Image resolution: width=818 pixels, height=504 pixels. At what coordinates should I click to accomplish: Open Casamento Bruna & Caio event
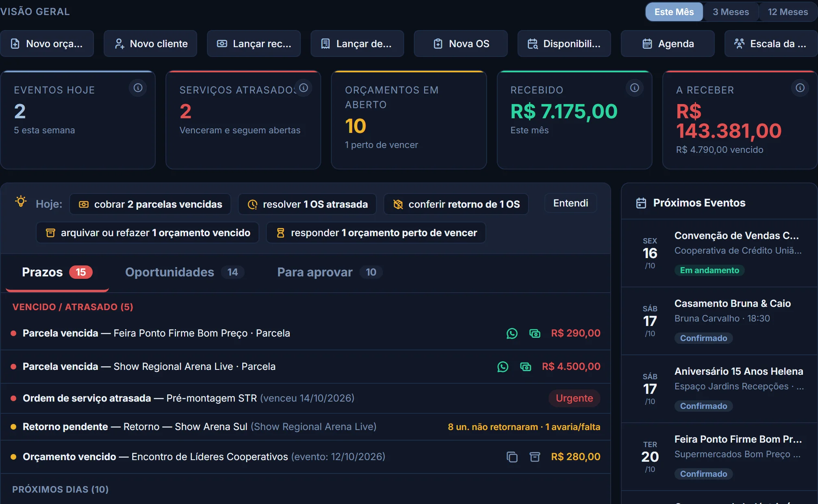coord(720,321)
